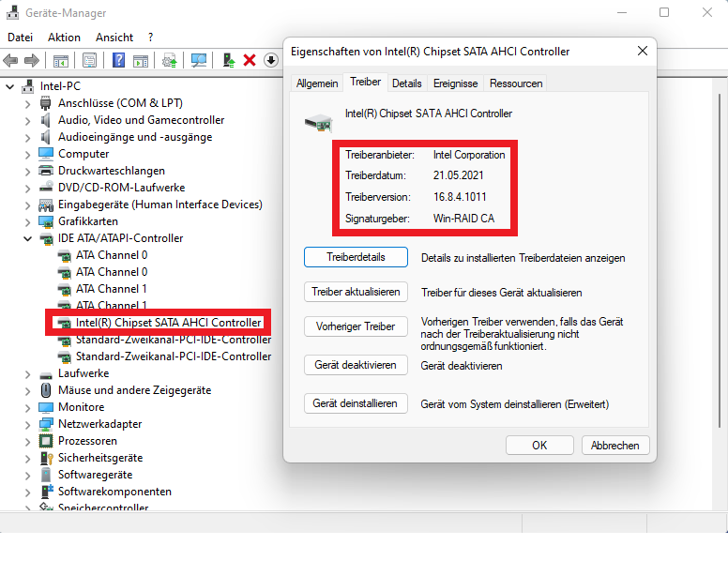Click the black down-arrow disable device icon
The height and width of the screenshot is (576, 728).
tap(271, 60)
